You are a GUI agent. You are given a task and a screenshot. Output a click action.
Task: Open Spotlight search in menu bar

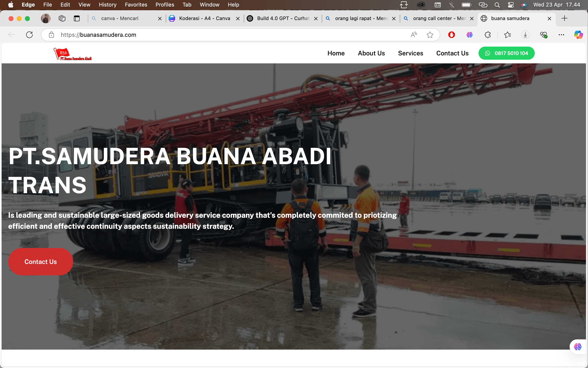[x=497, y=5]
